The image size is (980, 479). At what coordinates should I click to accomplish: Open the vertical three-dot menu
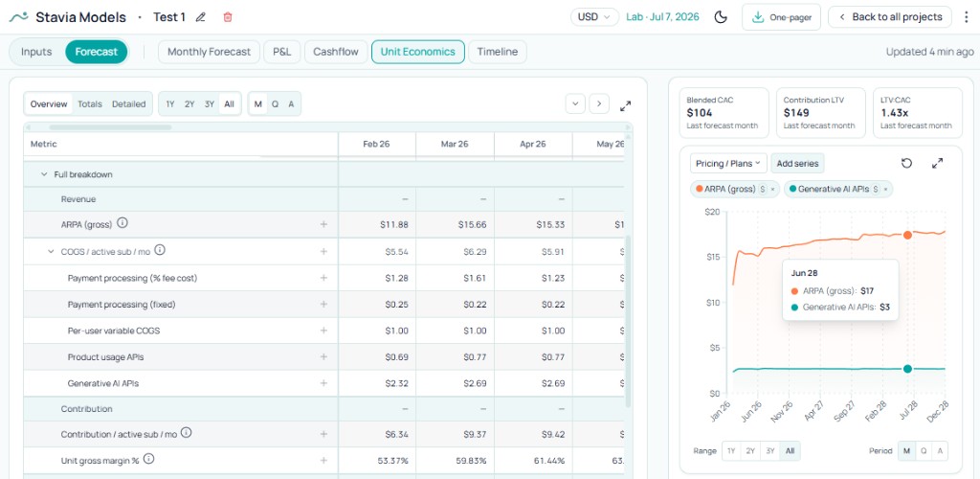[967, 17]
